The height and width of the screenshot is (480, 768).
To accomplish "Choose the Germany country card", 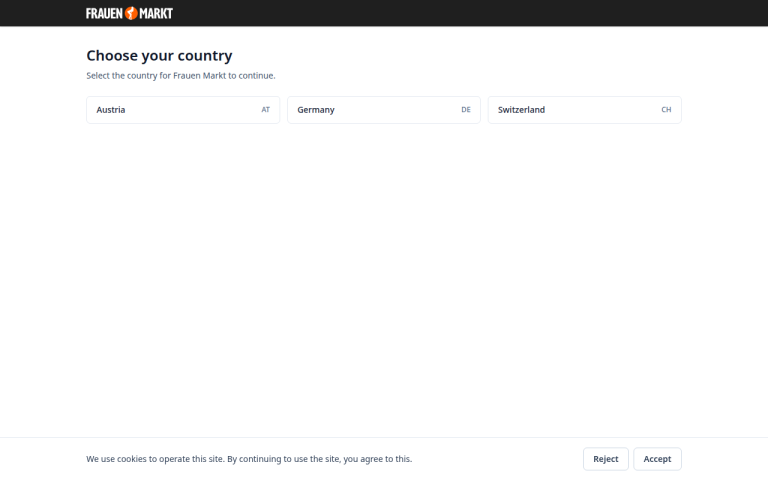I will tap(384, 110).
